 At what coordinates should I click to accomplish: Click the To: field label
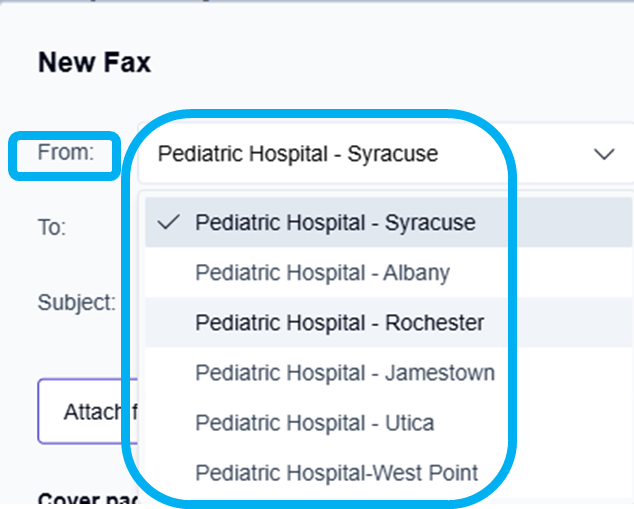coord(52,228)
